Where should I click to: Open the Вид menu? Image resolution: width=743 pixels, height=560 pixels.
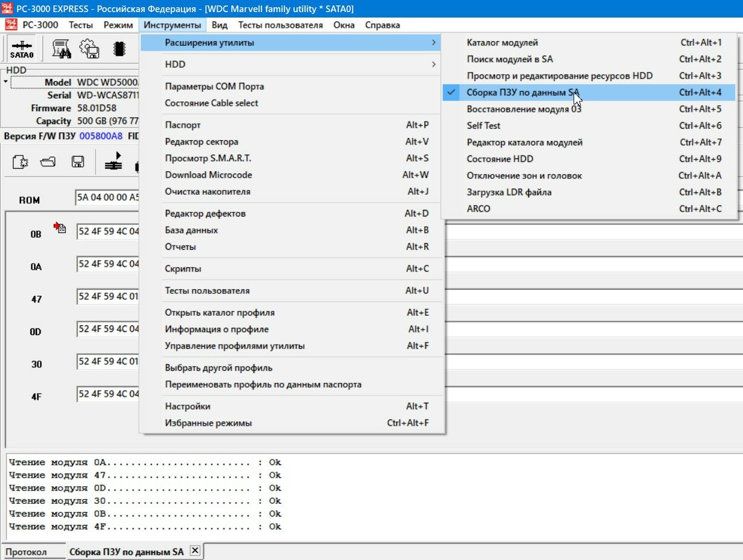click(x=220, y=25)
